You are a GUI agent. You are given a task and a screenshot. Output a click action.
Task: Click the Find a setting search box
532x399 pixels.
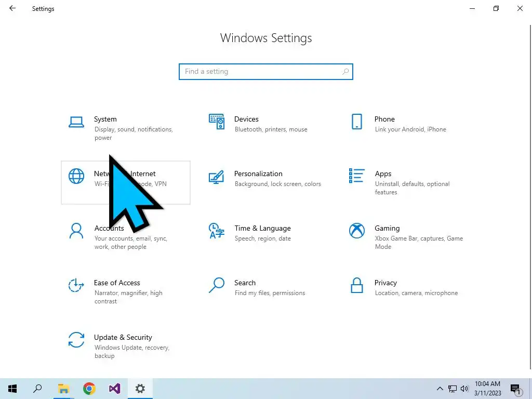(x=266, y=72)
